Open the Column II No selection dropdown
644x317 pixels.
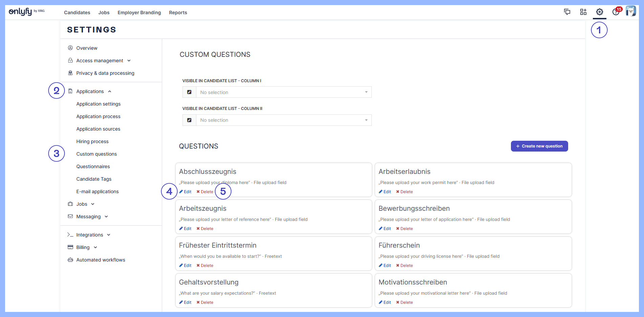[x=283, y=120]
